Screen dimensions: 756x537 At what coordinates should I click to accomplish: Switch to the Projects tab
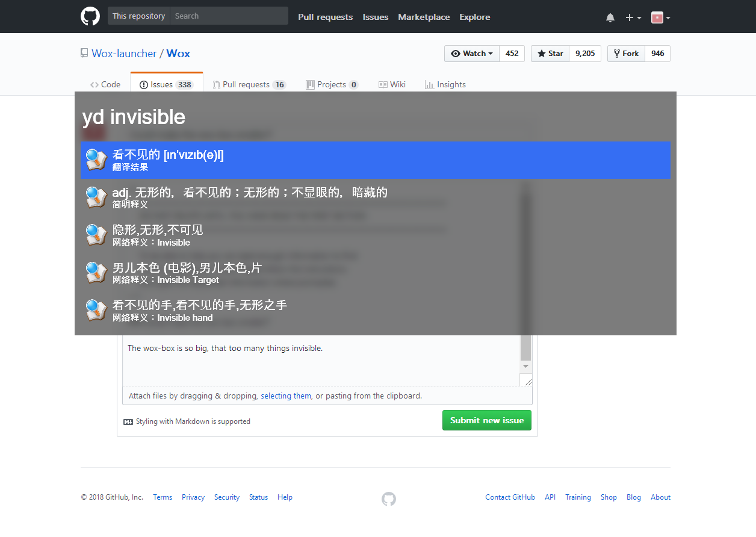(x=332, y=84)
